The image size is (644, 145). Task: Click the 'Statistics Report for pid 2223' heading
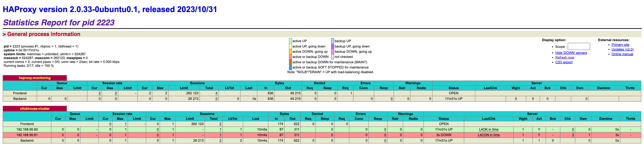click(x=59, y=22)
